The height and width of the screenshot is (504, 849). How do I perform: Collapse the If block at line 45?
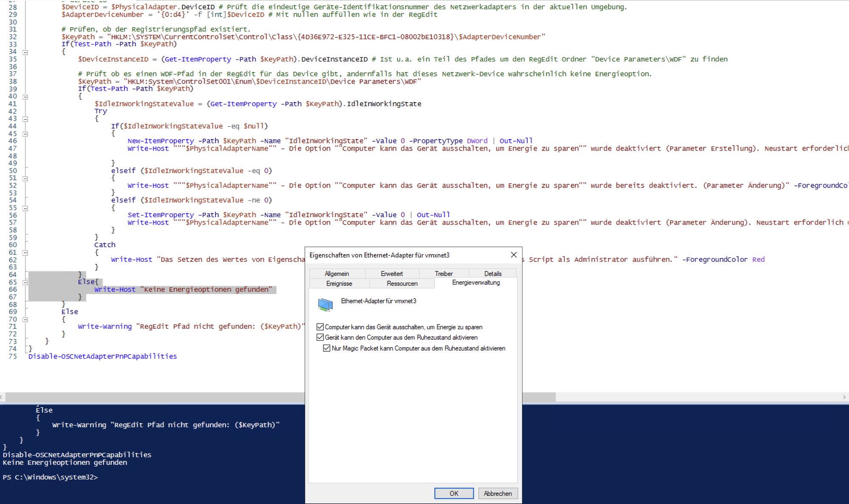point(25,134)
